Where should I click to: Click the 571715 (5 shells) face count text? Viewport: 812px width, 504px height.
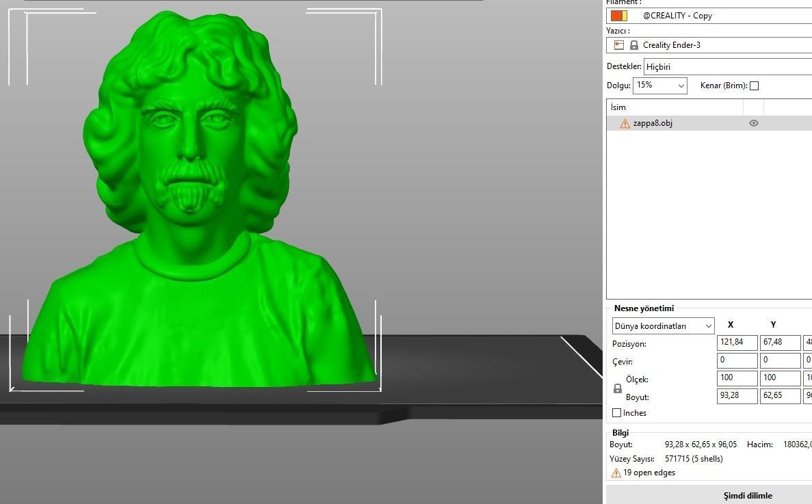[694, 458]
